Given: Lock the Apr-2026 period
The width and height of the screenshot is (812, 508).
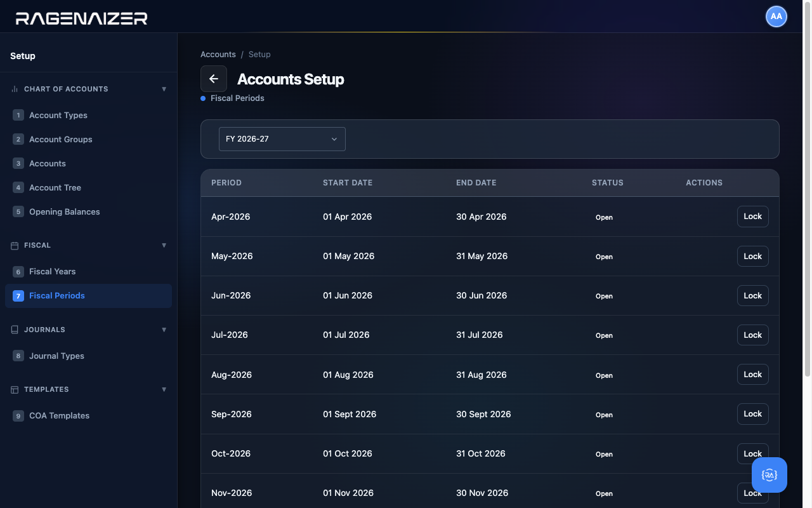Looking at the screenshot, I should pyautogui.click(x=753, y=217).
